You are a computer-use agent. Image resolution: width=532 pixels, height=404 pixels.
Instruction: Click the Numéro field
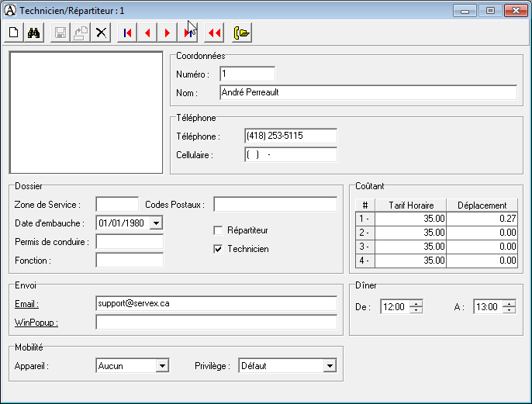pos(247,74)
